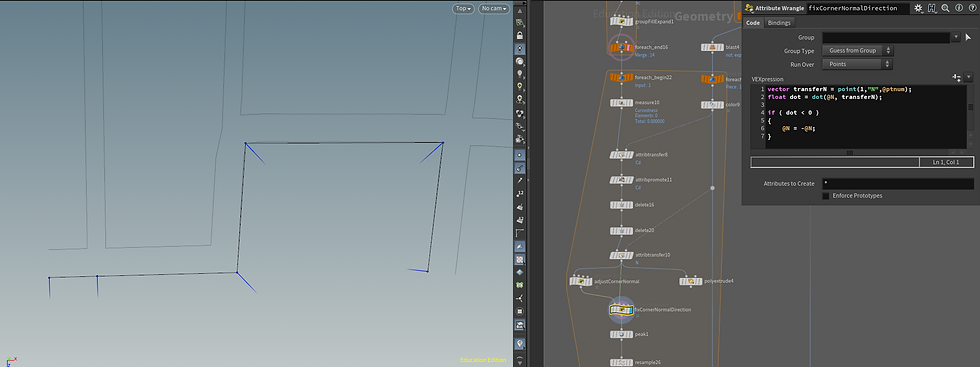
Task: Select the peak1 node
Action: pos(621,334)
